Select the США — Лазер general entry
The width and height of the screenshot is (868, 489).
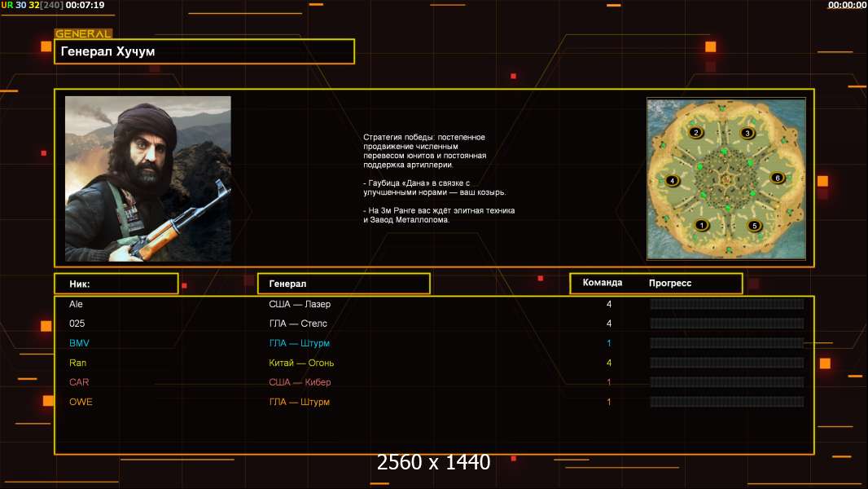pos(300,304)
